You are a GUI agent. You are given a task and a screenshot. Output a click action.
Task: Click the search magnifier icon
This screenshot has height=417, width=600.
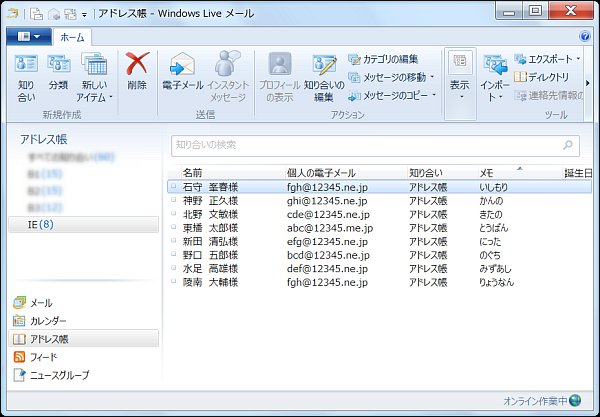coord(568,145)
